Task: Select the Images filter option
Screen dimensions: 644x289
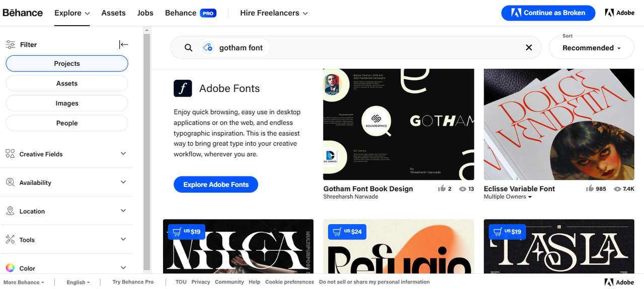Action: tap(67, 103)
